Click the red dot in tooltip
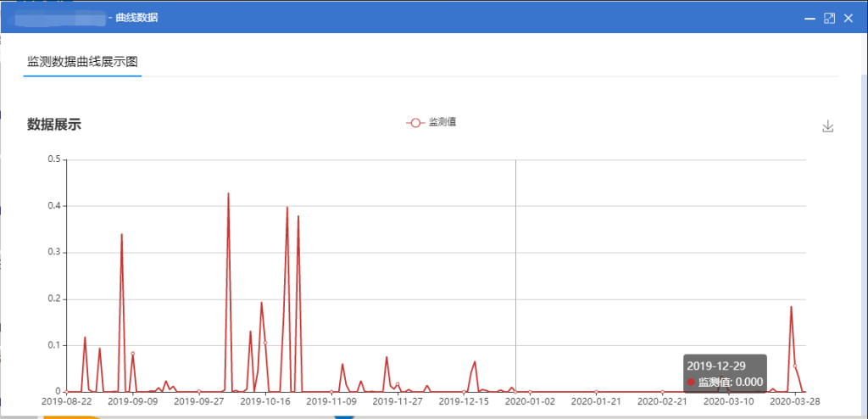The image size is (868, 419). (692, 383)
